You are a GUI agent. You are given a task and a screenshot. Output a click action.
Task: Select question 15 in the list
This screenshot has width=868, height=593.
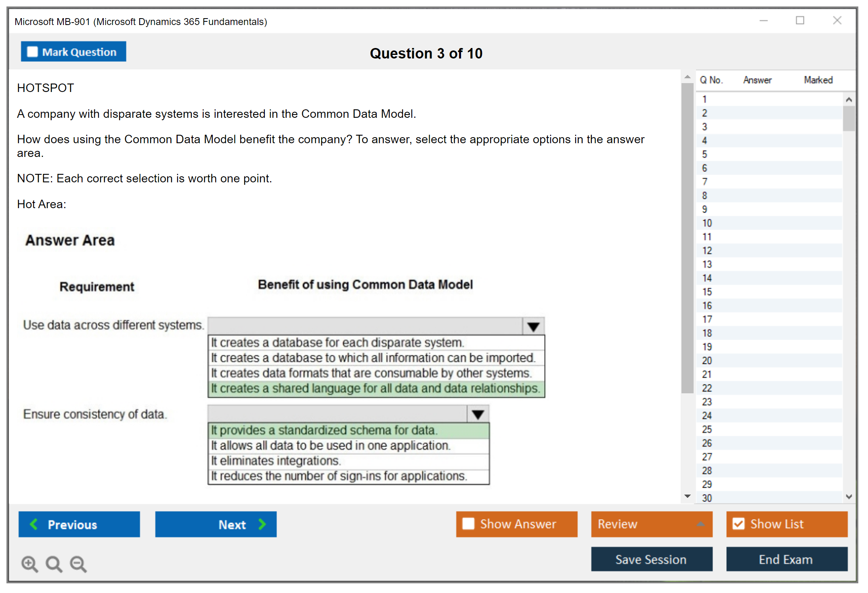click(x=707, y=292)
